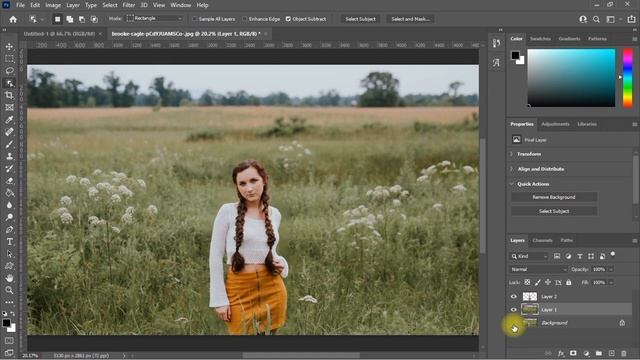Image resolution: width=640 pixels, height=360 pixels.
Task: Select the Rectangular Marquee tool
Action: coord(9,59)
